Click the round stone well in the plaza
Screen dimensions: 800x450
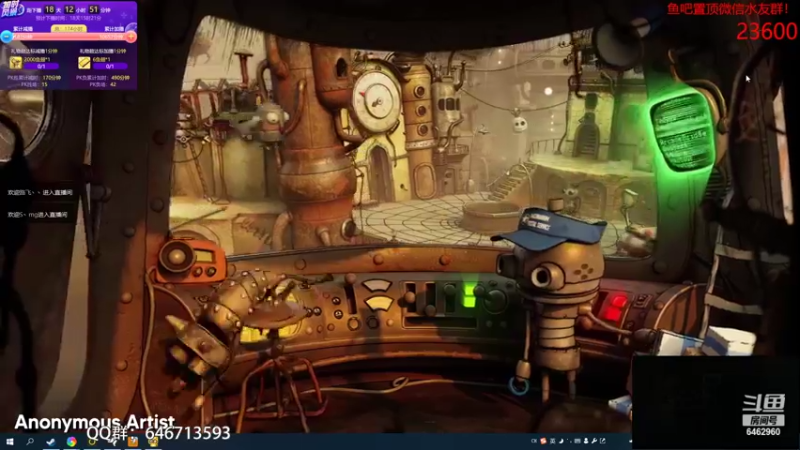point(492,216)
